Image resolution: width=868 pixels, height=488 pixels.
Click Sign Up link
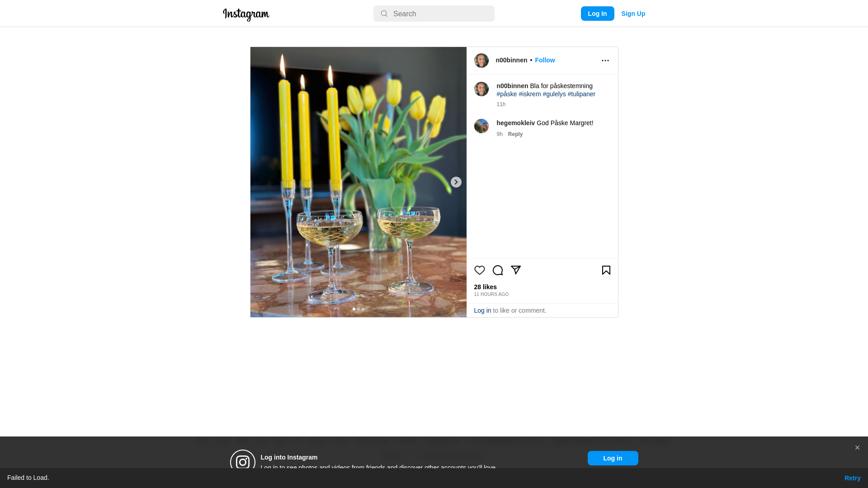[633, 14]
